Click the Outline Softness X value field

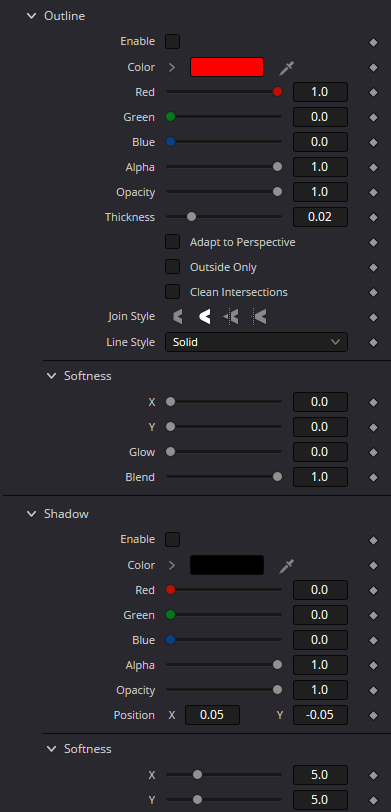tap(320, 402)
